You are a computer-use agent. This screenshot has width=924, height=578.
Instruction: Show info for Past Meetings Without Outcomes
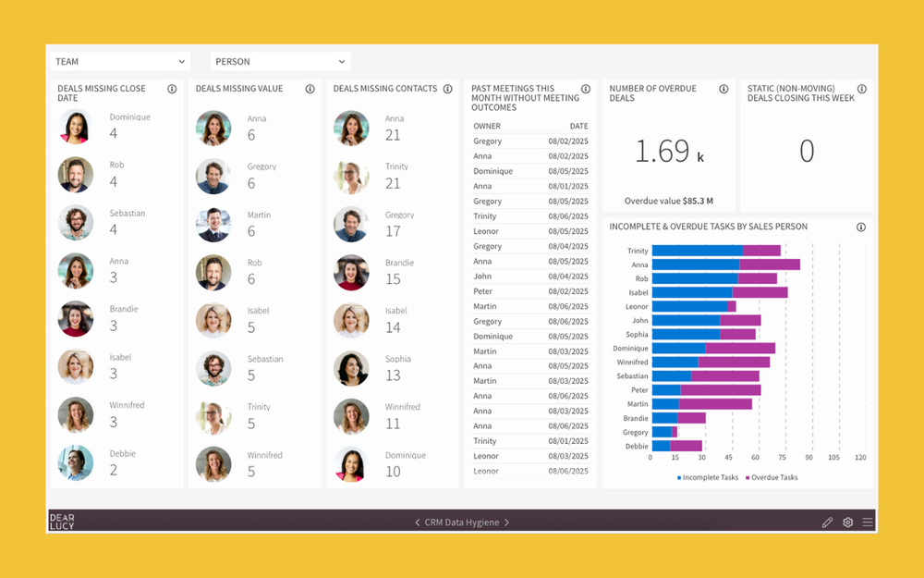pos(586,89)
